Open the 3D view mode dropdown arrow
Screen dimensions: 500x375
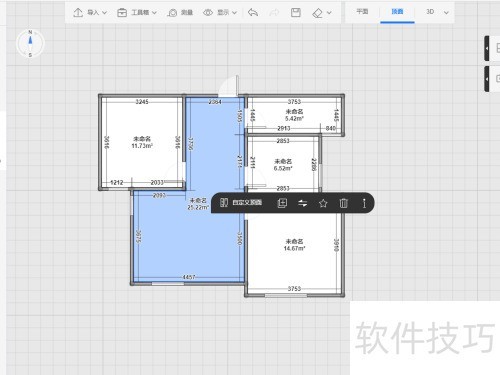pyautogui.click(x=446, y=13)
